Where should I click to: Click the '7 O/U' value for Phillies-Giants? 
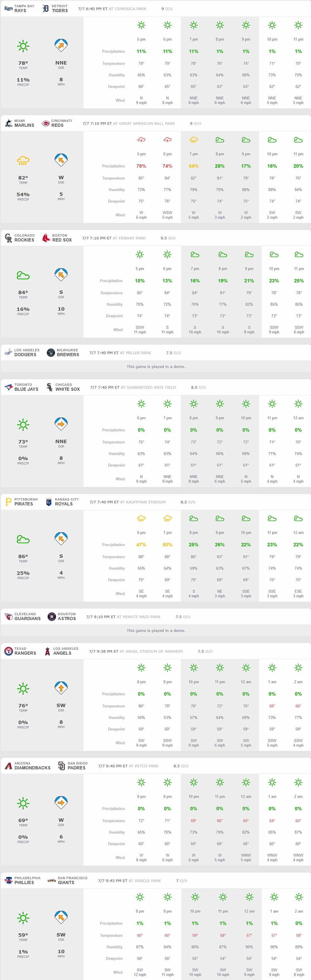click(182, 881)
